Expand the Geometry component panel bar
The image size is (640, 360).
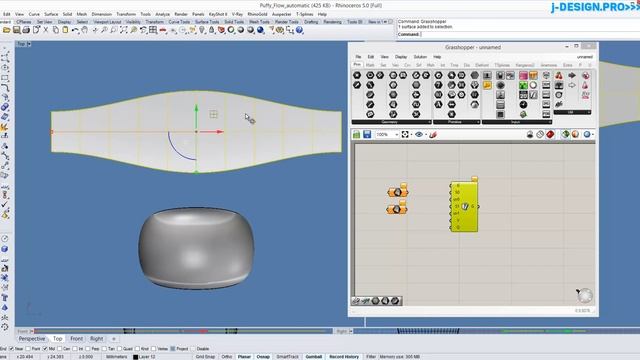pos(391,122)
